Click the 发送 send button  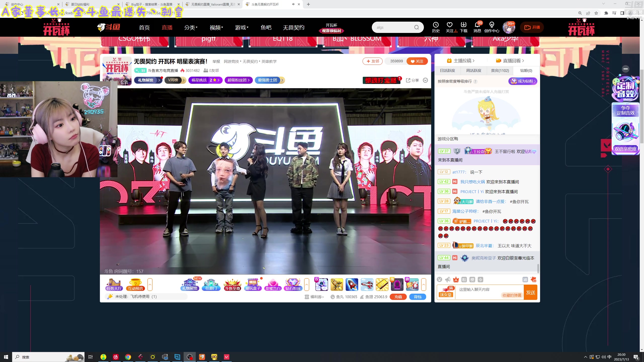pos(531,292)
